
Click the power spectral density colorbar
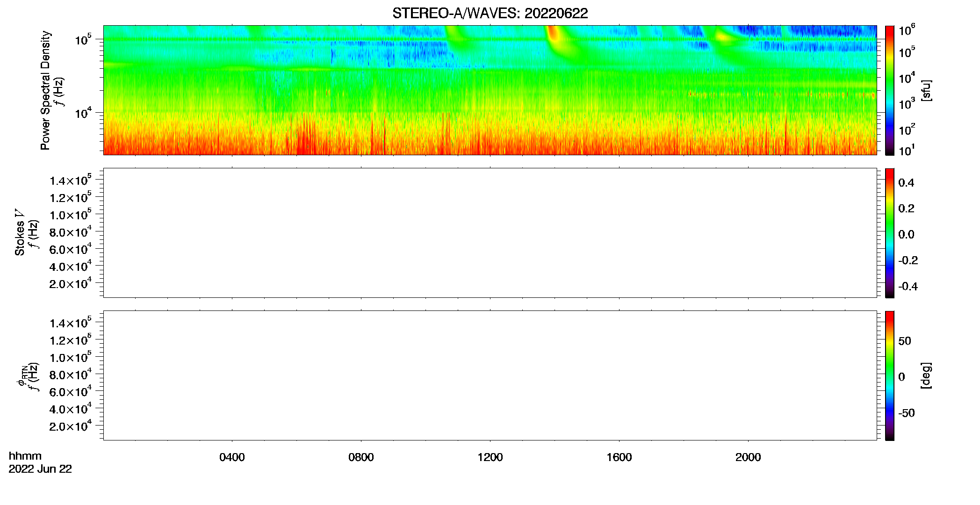point(890,90)
